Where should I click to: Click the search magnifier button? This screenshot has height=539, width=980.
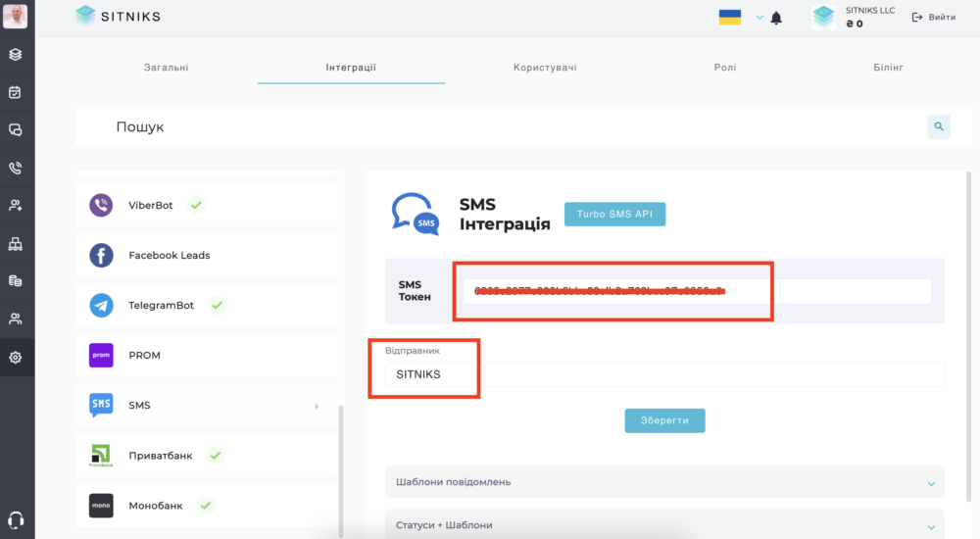coord(939,127)
